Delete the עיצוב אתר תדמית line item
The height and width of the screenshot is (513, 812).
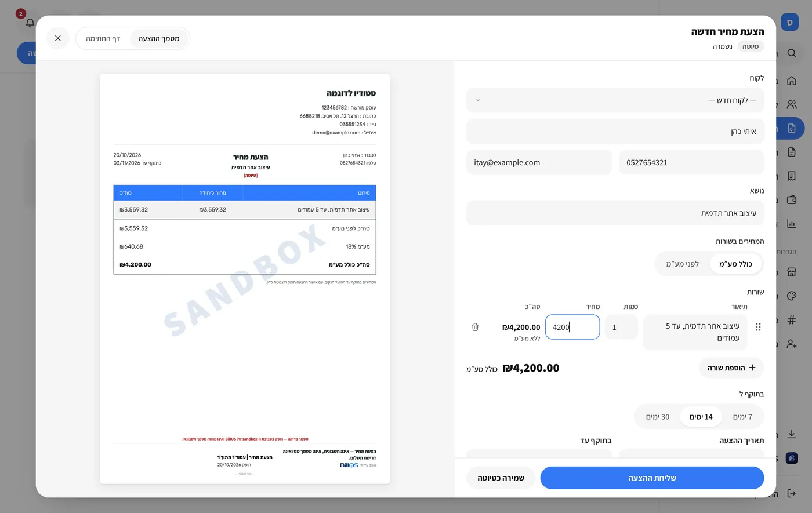tap(475, 327)
